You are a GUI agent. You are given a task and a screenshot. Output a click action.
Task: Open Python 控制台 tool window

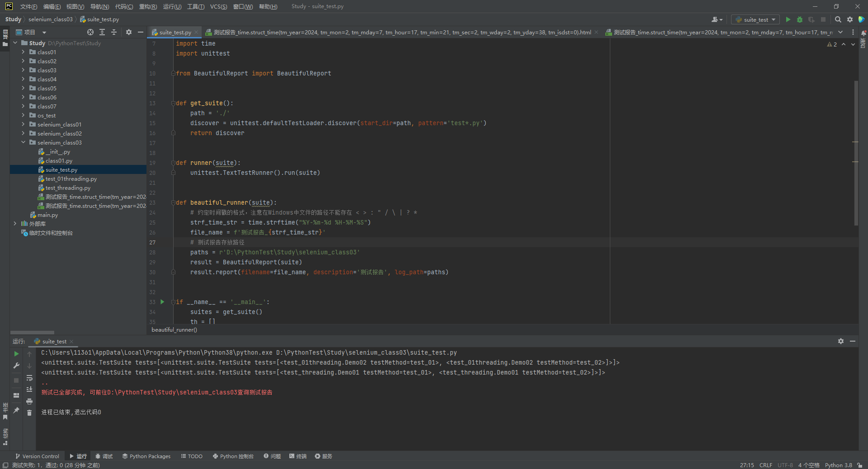(233, 456)
